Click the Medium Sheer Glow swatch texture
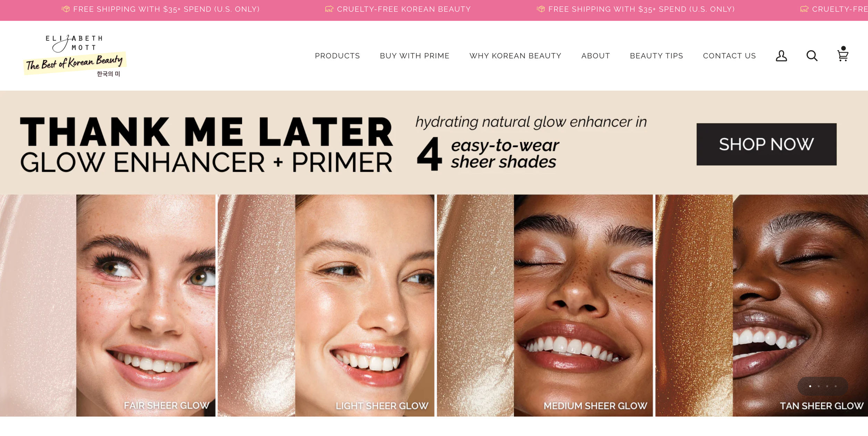868x436 pixels. pyautogui.click(x=475, y=305)
